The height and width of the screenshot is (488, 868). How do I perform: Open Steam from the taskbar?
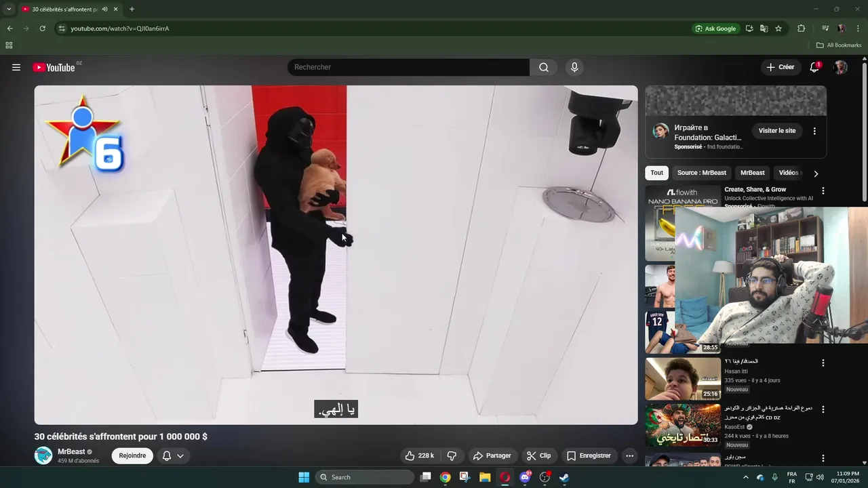click(x=564, y=477)
